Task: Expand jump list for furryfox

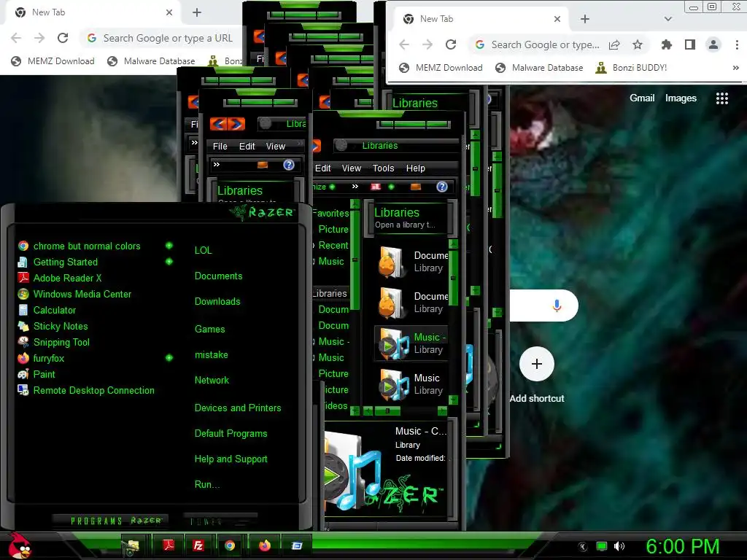Action: 169,357
